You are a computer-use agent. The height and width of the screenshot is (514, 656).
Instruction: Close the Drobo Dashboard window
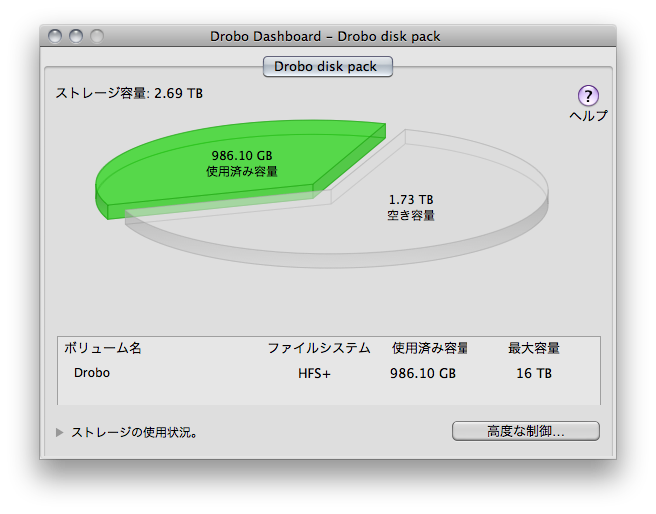(55, 36)
